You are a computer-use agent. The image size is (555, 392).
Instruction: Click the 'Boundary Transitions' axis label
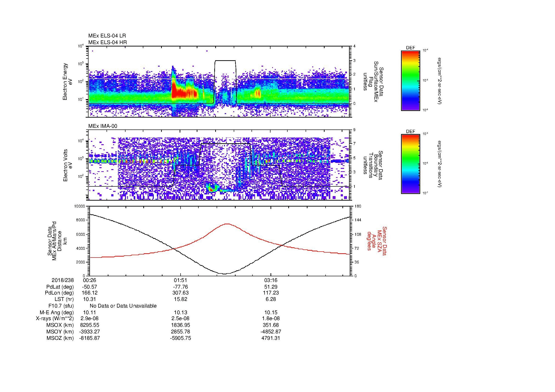coord(373,166)
